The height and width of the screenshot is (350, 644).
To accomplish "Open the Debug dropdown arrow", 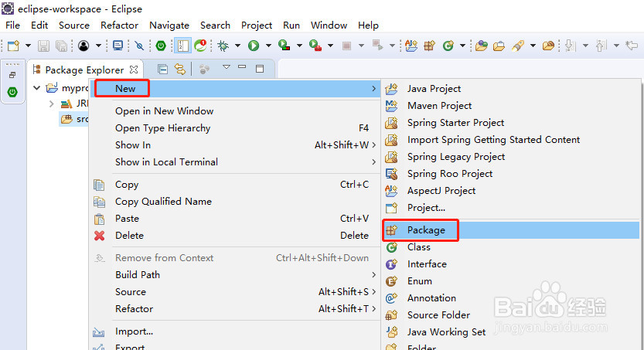I will 237,46.
